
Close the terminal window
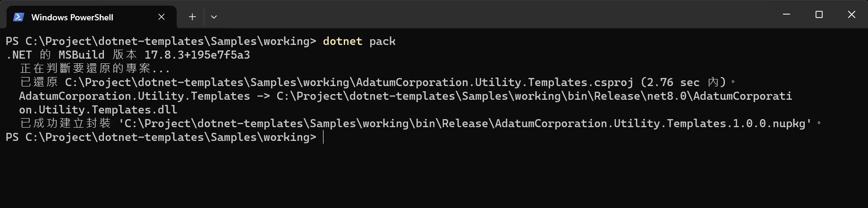[x=851, y=15]
